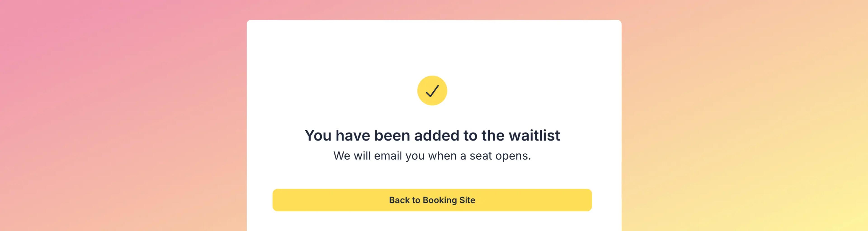868x231 pixels.
Task: Click the text We will email you when a seat opens
Action: (432, 156)
